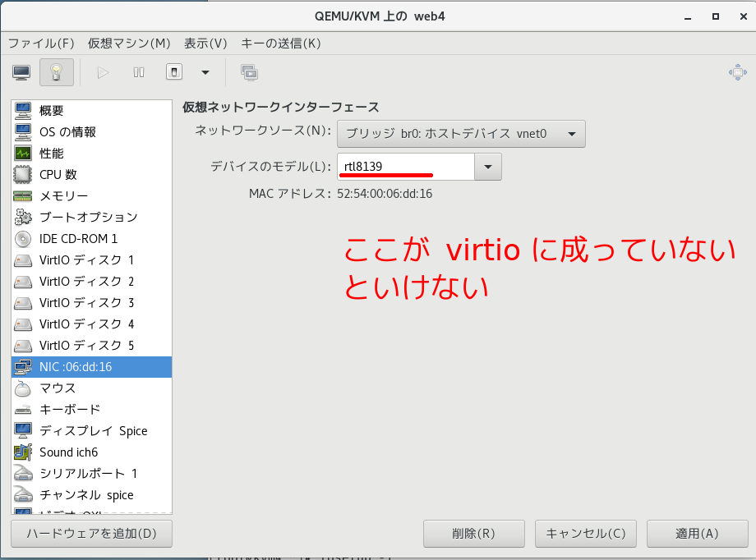Show the graphical console monitor view

coord(21,73)
